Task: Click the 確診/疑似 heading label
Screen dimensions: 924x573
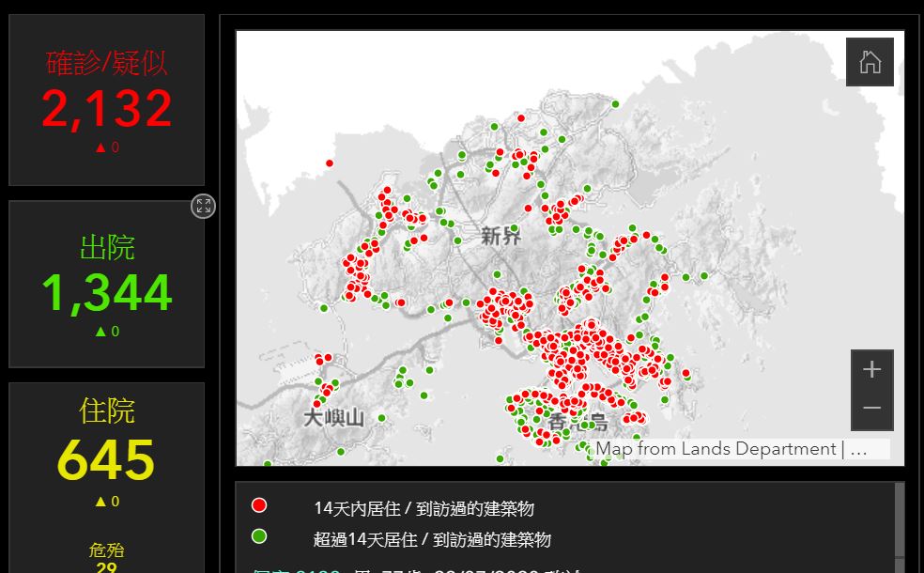Action: (x=107, y=63)
